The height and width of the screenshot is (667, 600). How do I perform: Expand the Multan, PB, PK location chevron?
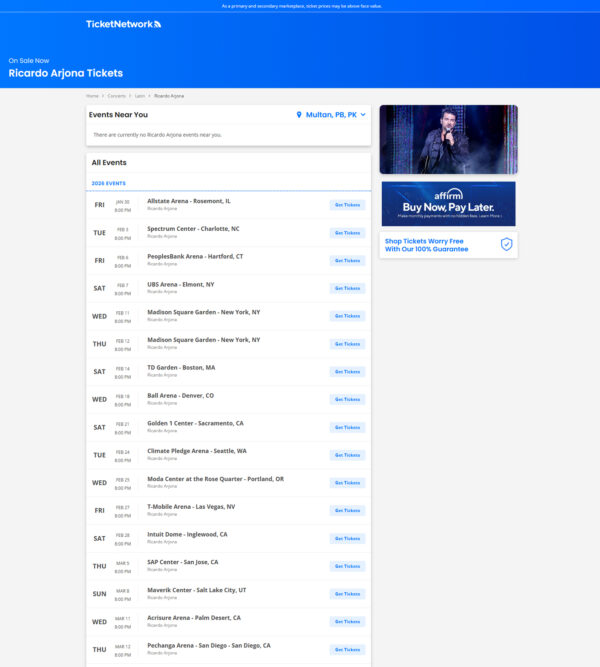coord(363,115)
